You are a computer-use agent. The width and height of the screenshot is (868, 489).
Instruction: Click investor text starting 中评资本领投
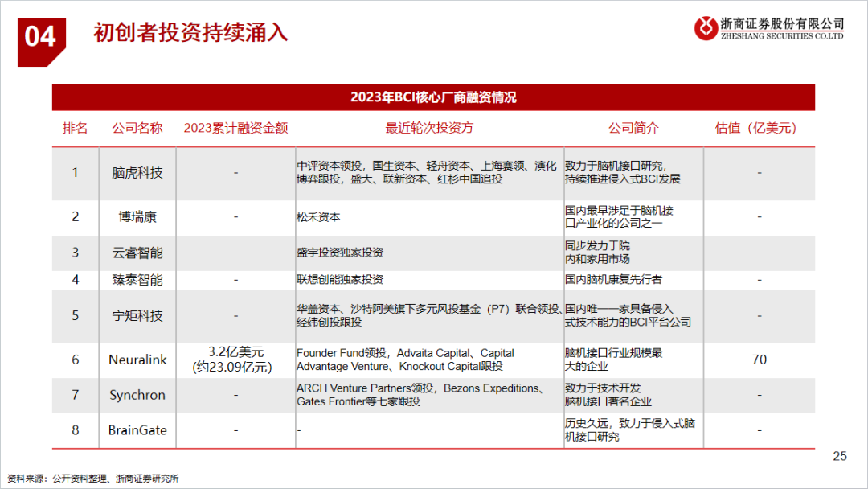click(426, 172)
